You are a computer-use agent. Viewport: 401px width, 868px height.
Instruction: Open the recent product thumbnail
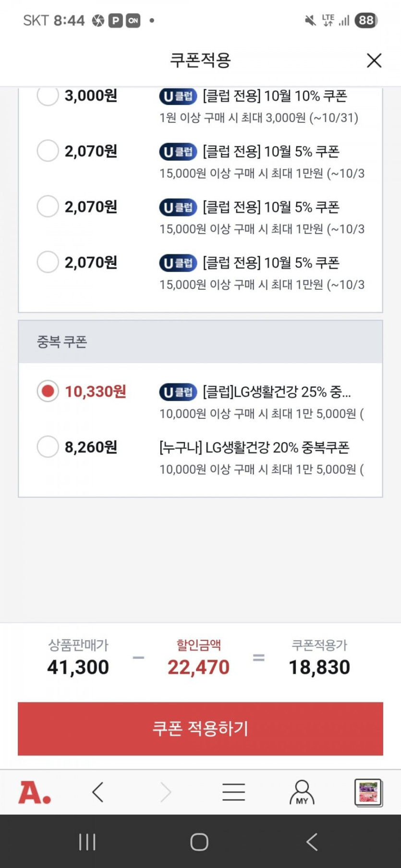pos(368,792)
